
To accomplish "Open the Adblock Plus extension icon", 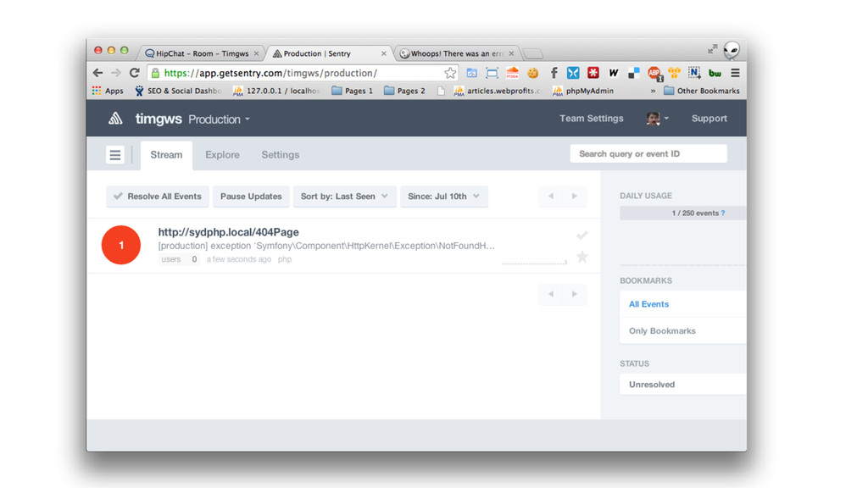I will (x=654, y=73).
